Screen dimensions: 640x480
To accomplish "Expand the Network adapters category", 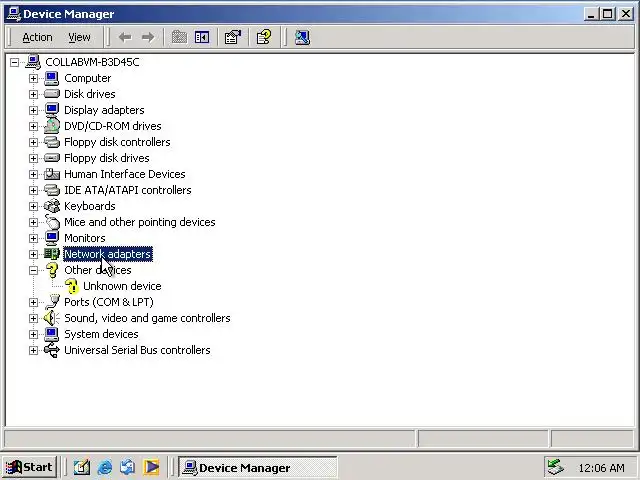I will pos(33,254).
